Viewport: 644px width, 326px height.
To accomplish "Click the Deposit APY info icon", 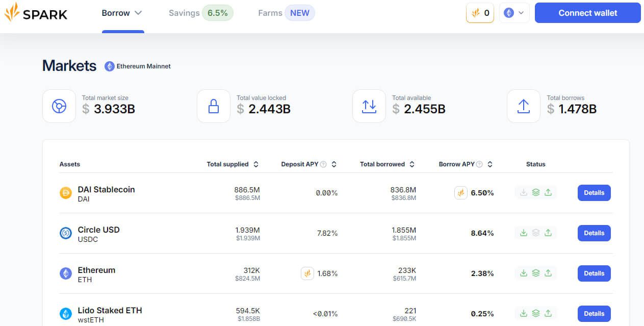I will [x=323, y=164].
